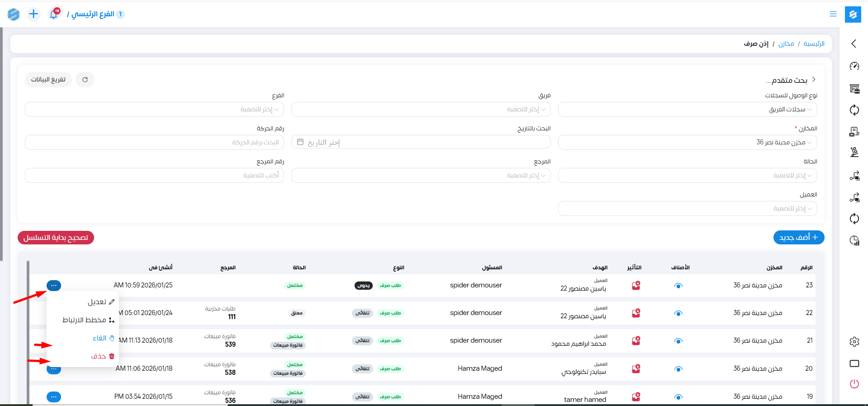Click the hamburger menu icon

coord(833,14)
